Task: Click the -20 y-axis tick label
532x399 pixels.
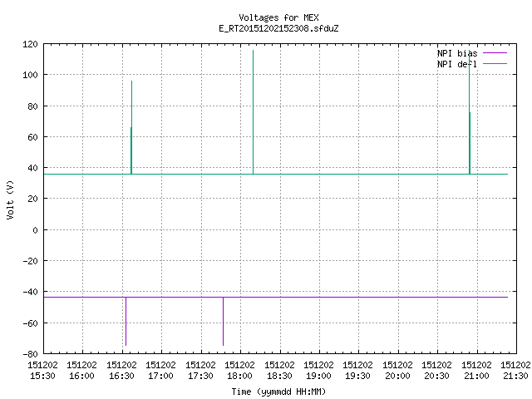Action: tap(30, 261)
